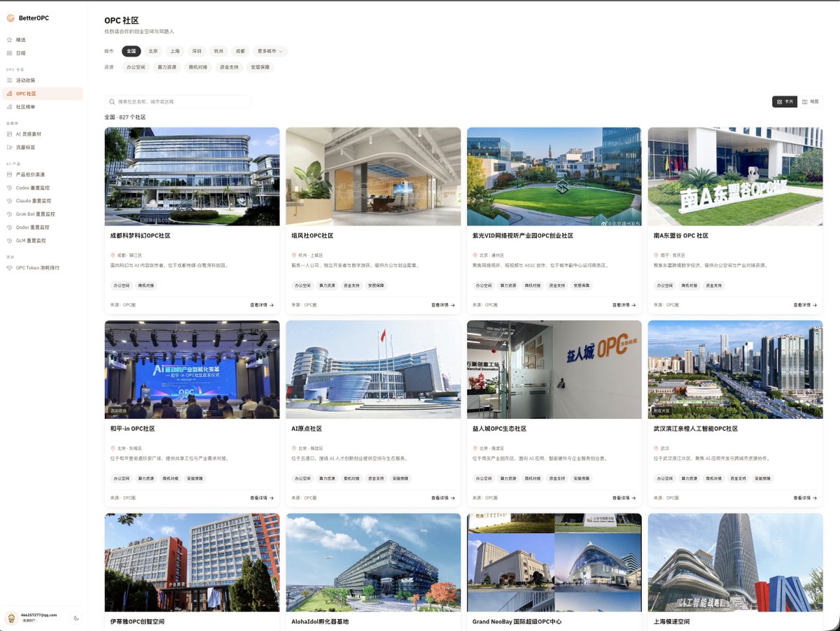Toggle the 安居保障 resource filter chip
Viewport: 840px width, 631px height.
click(x=260, y=67)
